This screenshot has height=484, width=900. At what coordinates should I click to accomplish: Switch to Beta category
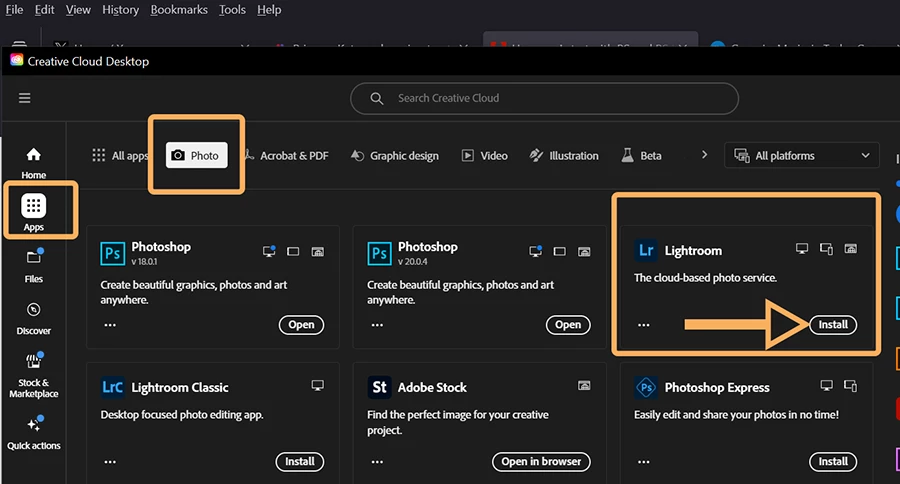pyautogui.click(x=642, y=156)
